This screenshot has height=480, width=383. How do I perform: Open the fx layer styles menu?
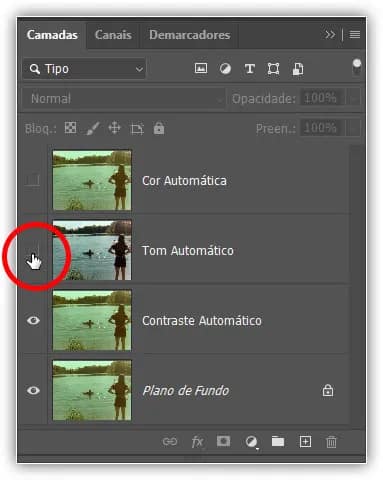[197, 442]
